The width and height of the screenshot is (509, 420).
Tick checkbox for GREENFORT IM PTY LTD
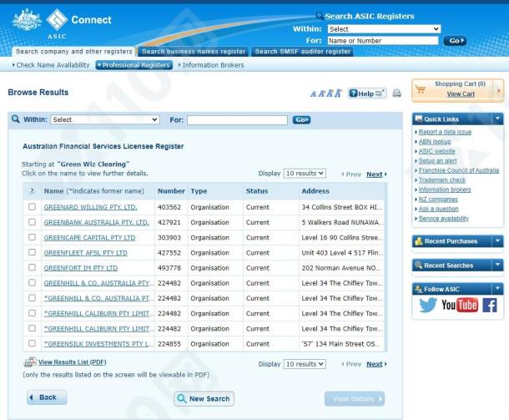[32, 267]
